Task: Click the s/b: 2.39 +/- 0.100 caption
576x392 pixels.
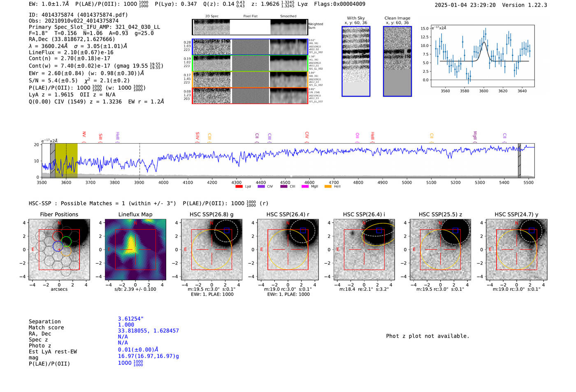Action: click(135, 289)
